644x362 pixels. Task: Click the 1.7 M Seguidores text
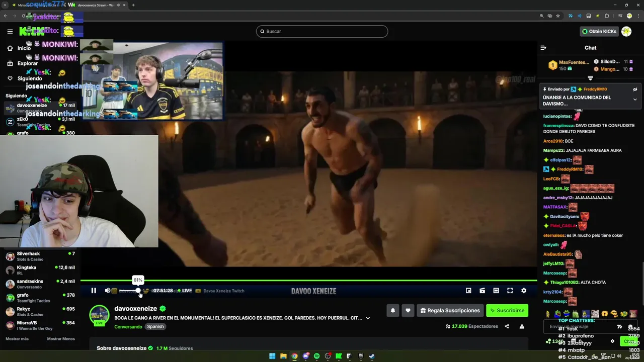[175, 348]
